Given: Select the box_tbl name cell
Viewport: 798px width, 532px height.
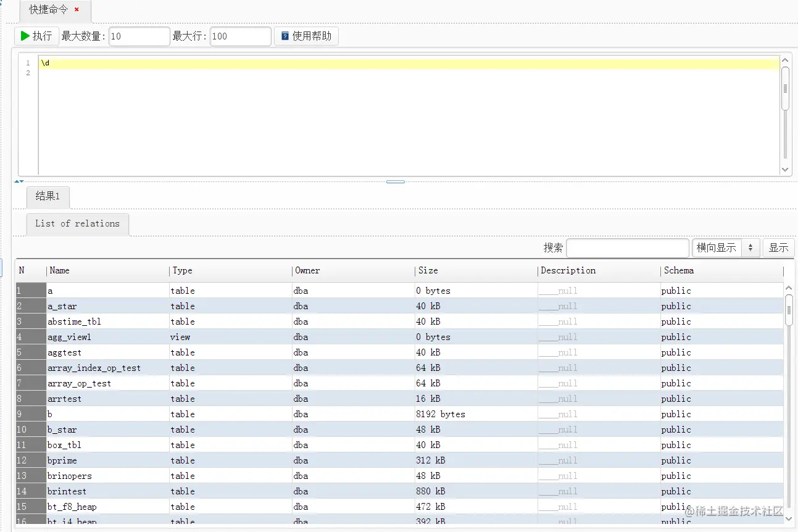Looking at the screenshot, I should click(x=107, y=445).
